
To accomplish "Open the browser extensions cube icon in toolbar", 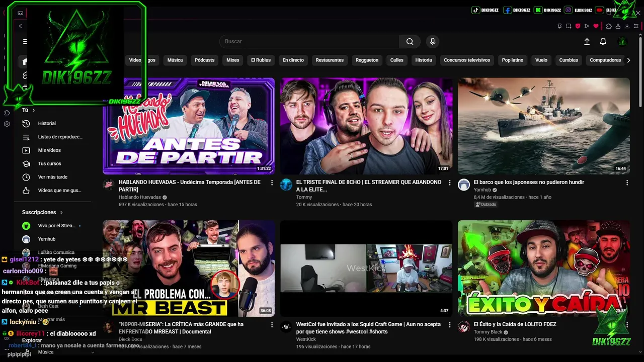I will [609, 26].
